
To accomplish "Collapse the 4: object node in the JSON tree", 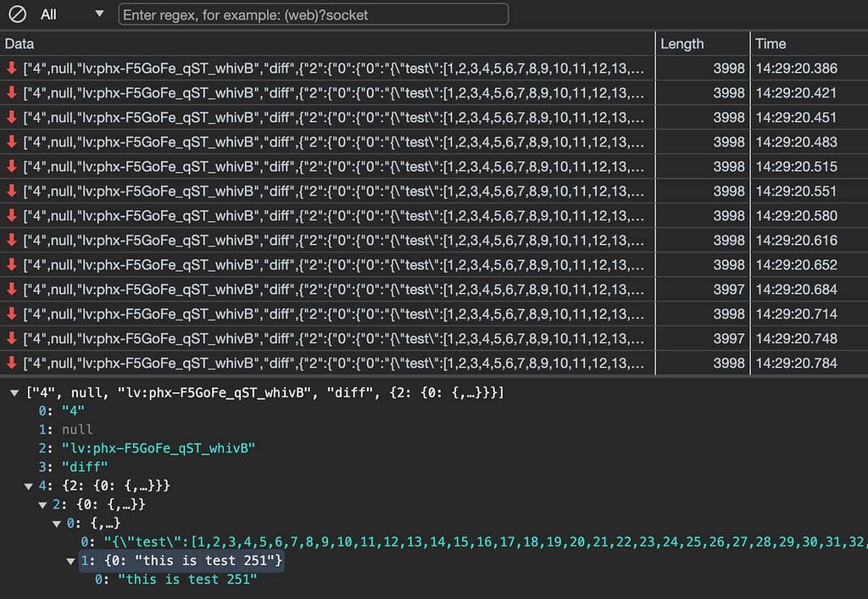I will pyautogui.click(x=28, y=485).
